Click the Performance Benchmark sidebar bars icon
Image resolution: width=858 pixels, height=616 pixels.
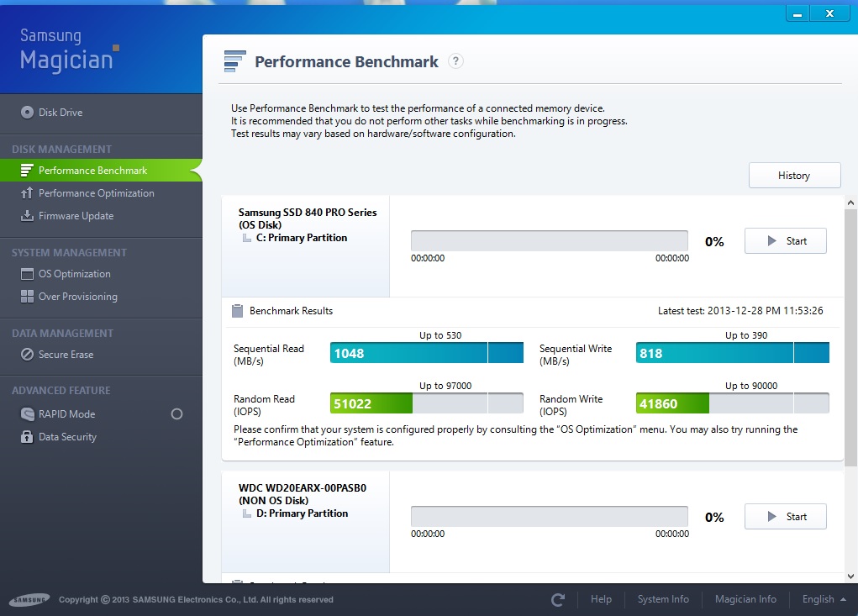26,171
